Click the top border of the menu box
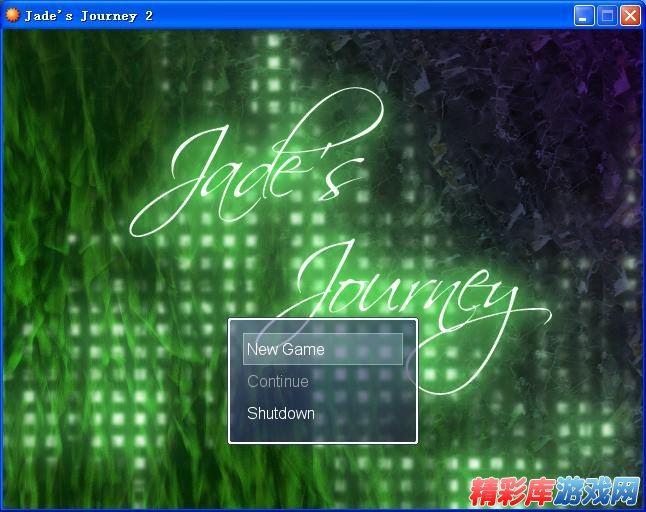 [322, 319]
